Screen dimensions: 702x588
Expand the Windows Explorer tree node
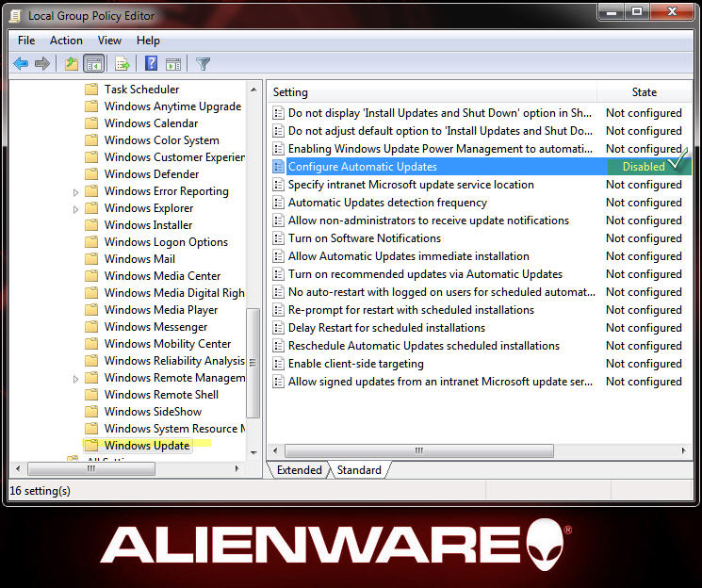pyautogui.click(x=75, y=209)
